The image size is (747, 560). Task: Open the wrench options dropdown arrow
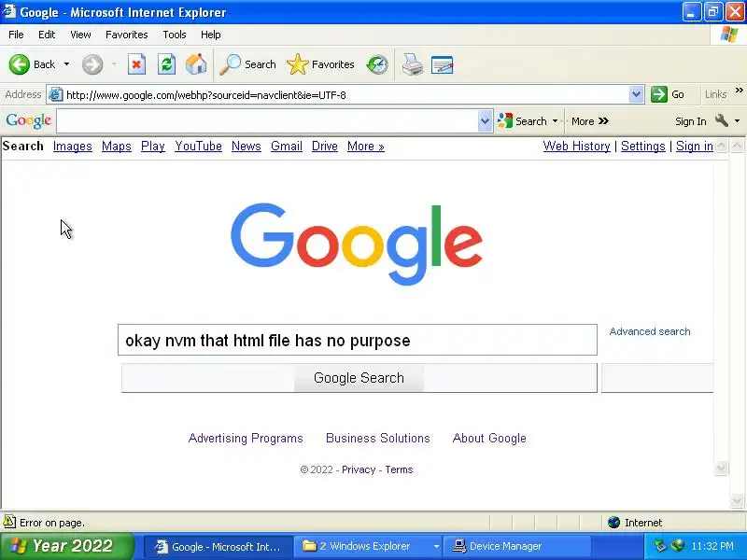[737, 121]
